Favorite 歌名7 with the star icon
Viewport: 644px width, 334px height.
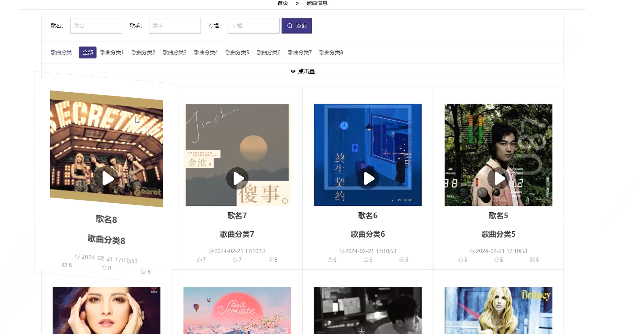coord(235,260)
